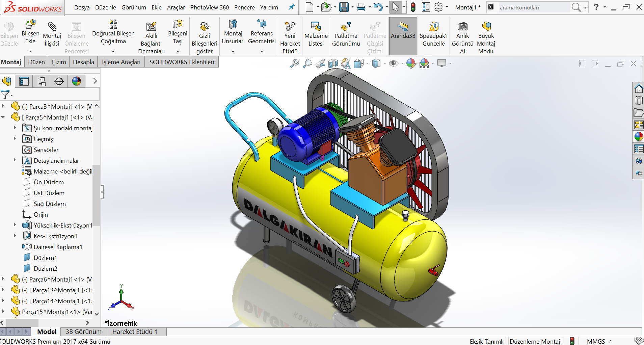Select Dairesel Kaplama1 feature in tree
The height and width of the screenshot is (345, 644).
click(x=58, y=247)
